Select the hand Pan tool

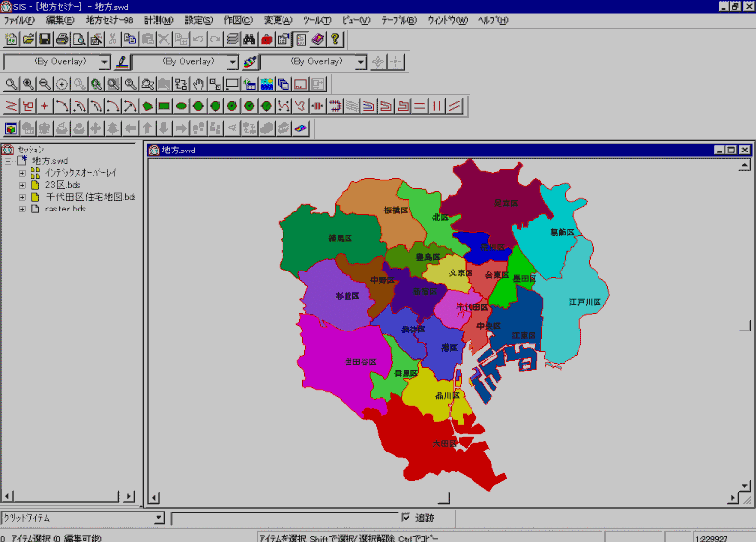(x=198, y=84)
